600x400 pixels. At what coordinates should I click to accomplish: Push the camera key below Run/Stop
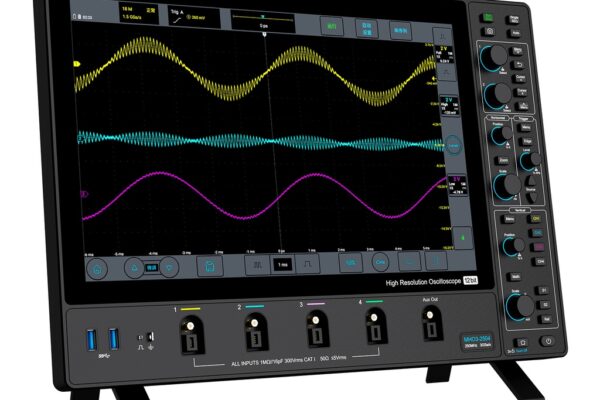point(489,31)
